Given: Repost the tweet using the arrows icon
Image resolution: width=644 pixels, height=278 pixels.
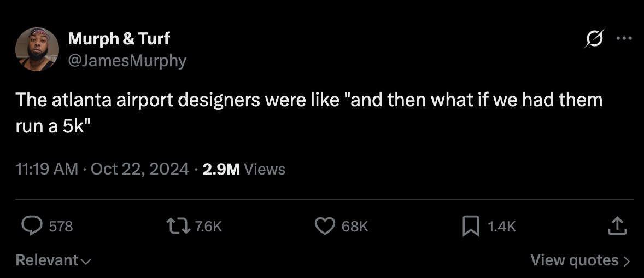Looking at the screenshot, I should coord(178,226).
